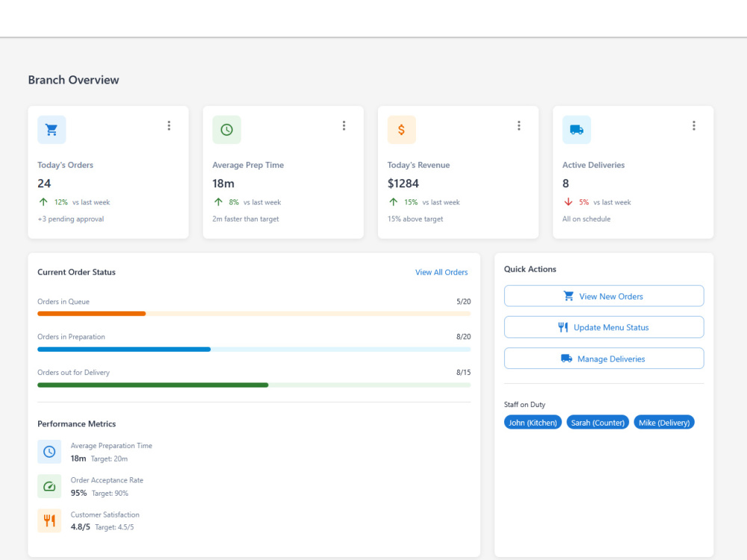
Task: Open the three-dot menu on Today's Orders card
Action: tap(169, 125)
